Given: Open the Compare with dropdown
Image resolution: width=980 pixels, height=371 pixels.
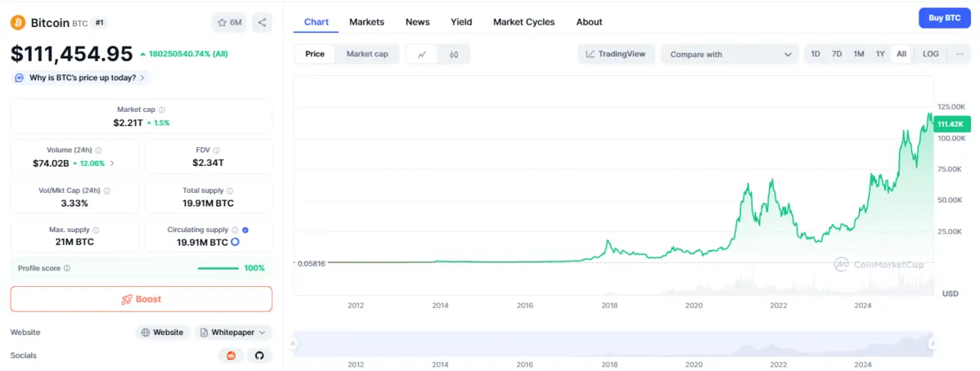Looking at the screenshot, I should coord(730,54).
